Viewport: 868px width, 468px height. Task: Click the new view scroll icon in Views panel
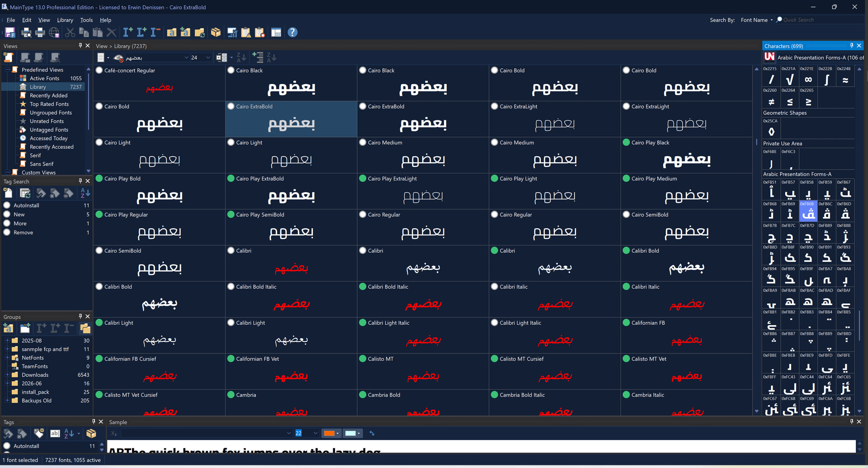click(9, 57)
